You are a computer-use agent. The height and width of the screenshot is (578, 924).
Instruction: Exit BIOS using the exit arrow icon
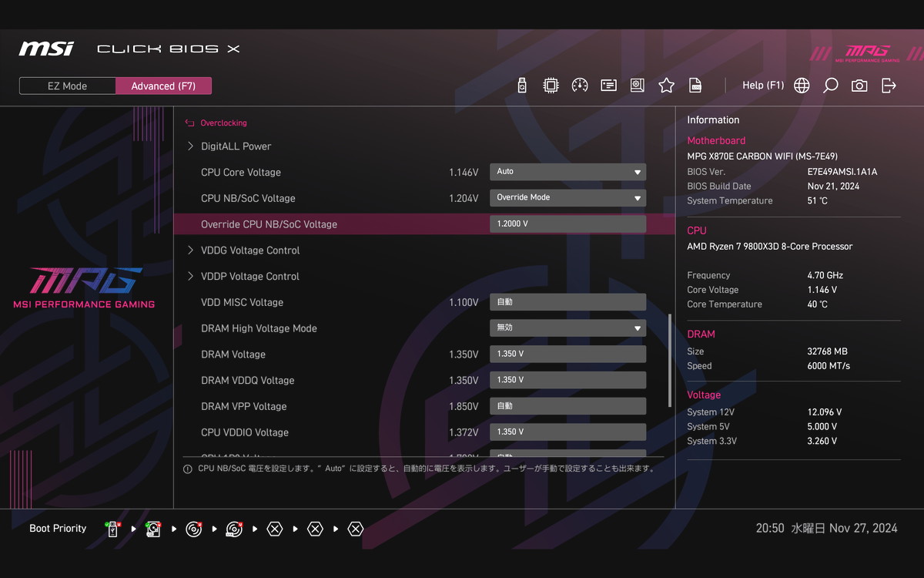[889, 86]
